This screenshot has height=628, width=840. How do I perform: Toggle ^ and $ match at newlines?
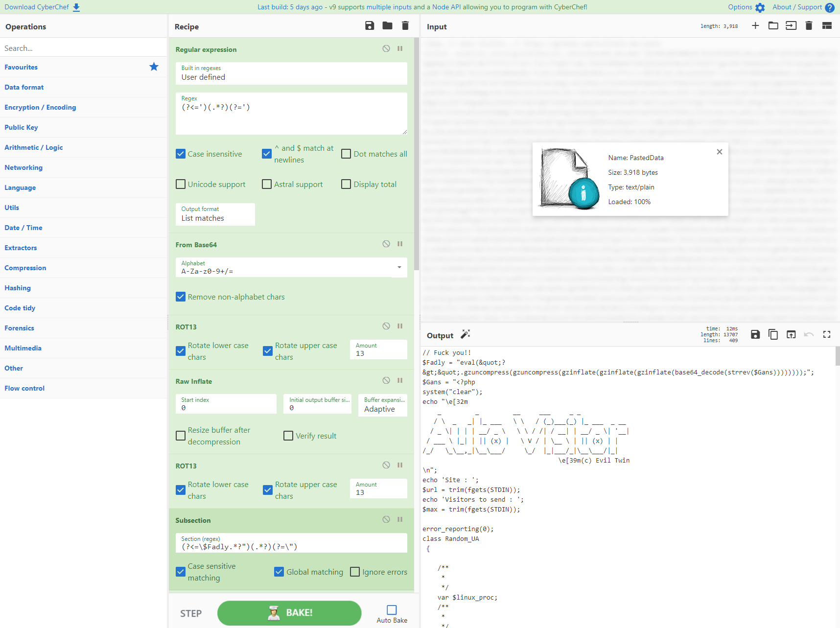click(x=267, y=154)
